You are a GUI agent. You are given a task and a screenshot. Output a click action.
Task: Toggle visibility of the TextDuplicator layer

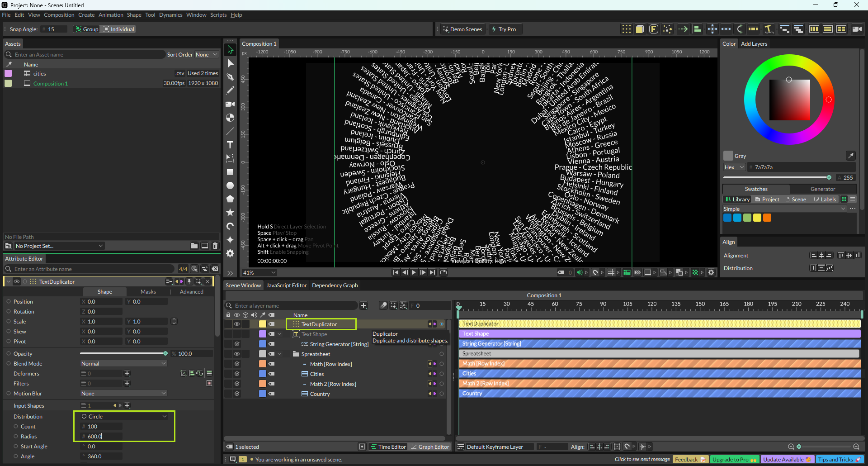click(236, 324)
